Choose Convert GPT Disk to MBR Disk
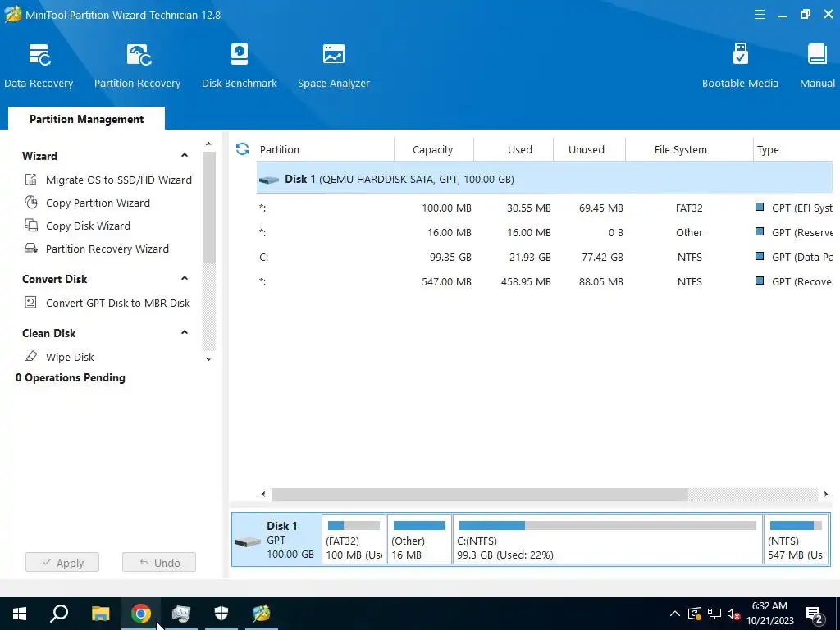Screen dimensions: 840x630 tap(118, 304)
